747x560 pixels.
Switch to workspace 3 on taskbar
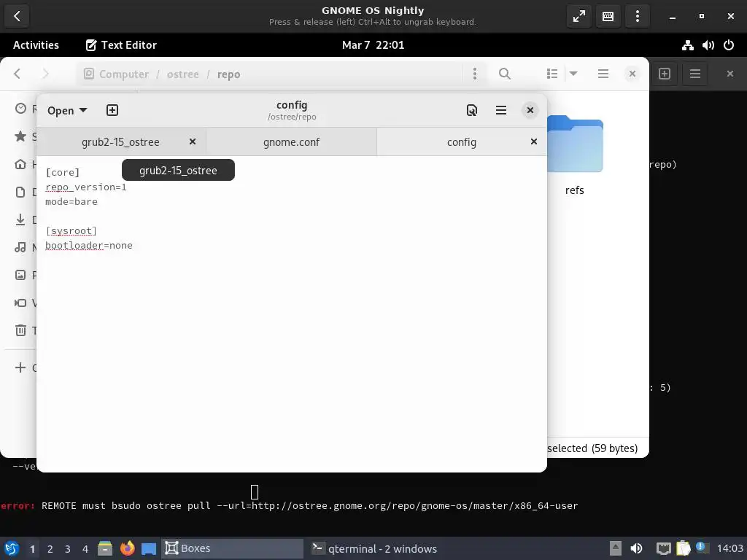[x=68, y=549]
